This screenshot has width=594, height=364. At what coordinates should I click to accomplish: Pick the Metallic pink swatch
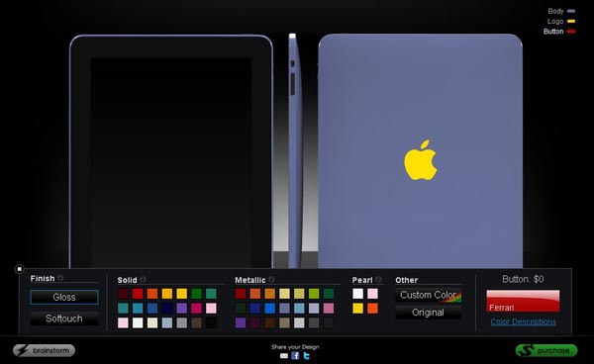329,309
